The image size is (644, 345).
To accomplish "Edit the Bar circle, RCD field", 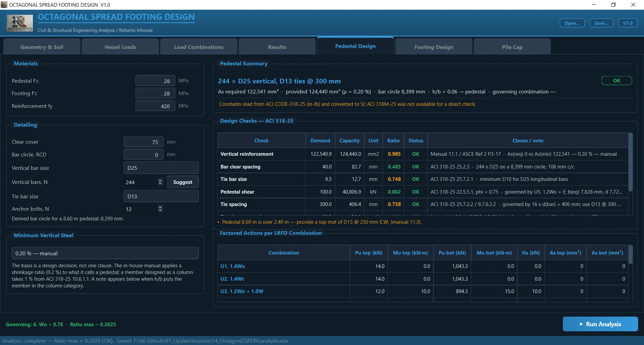I will (144, 154).
